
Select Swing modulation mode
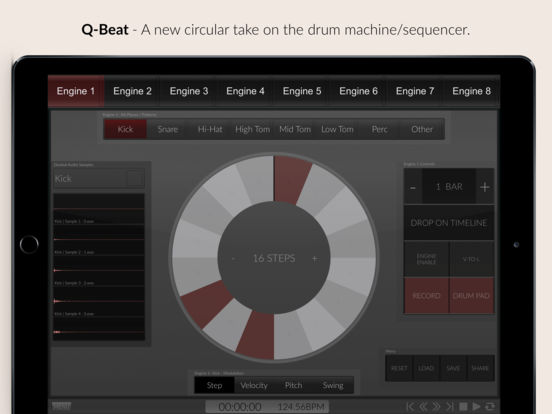coord(333,385)
